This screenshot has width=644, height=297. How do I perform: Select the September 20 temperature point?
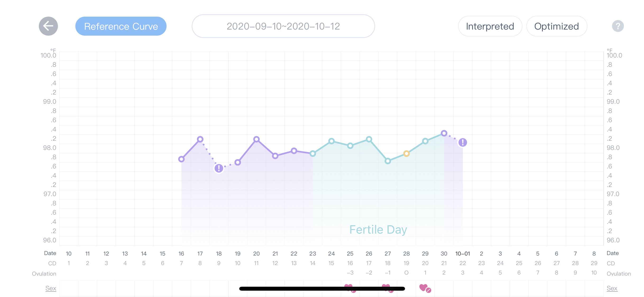(256, 139)
